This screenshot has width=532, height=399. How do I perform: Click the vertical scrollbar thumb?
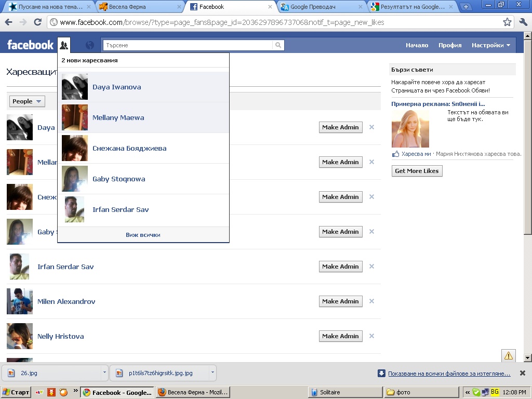pos(527,137)
